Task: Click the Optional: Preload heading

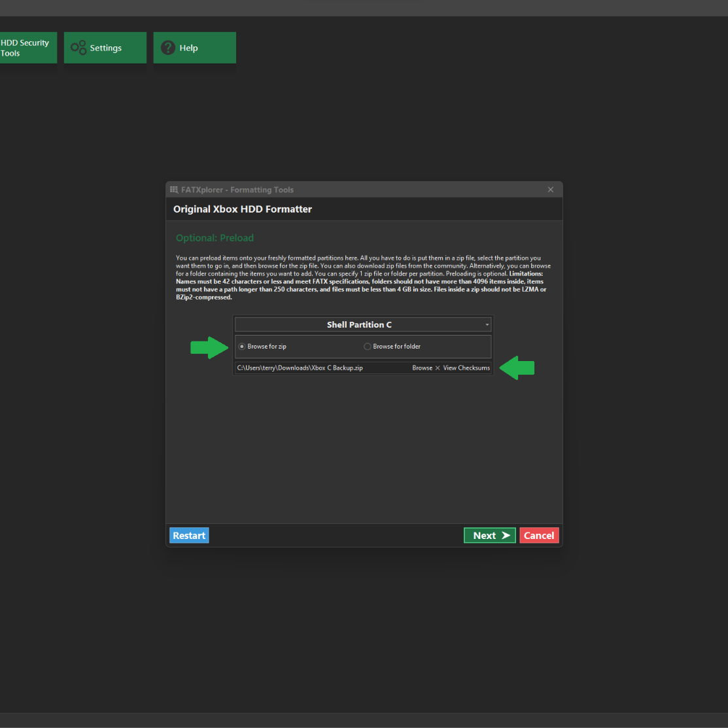Action: point(215,237)
